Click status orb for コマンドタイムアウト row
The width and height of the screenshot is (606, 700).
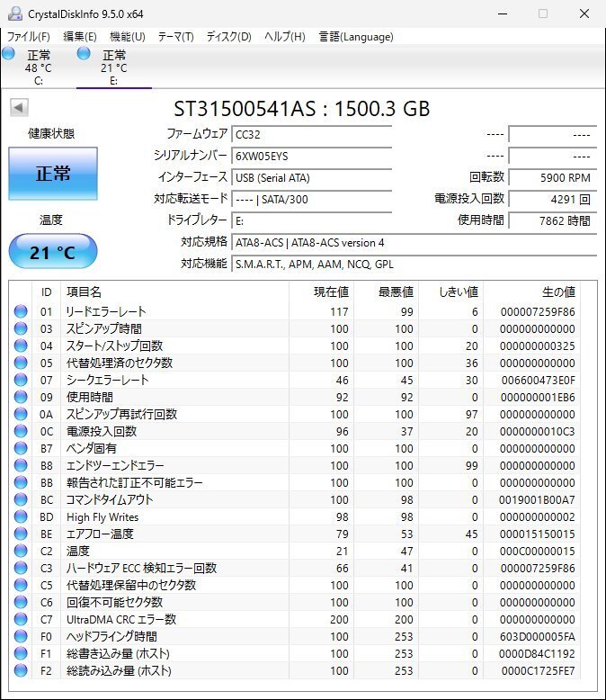point(21,499)
